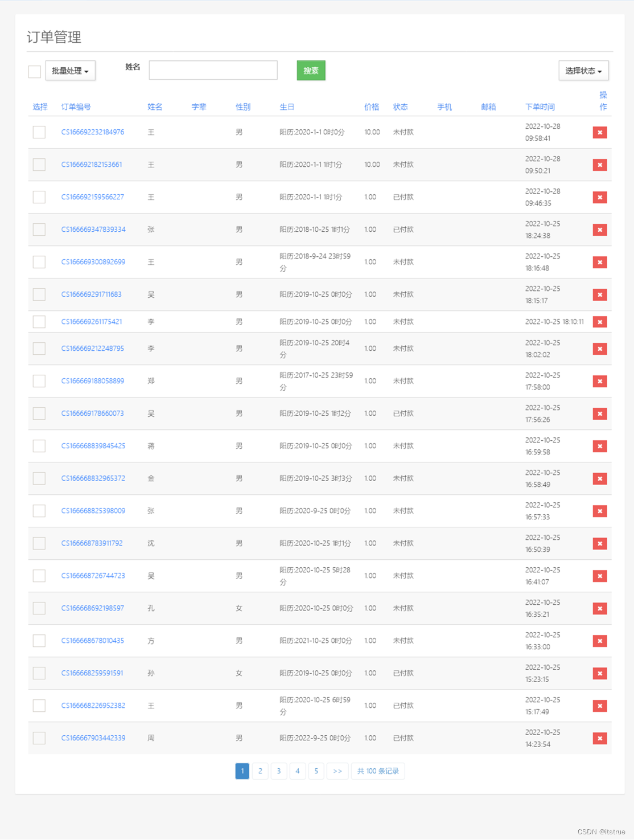Click birthday cell 阳历:2021-10-25 0时0分
Viewport: 634px width, 840px height.
316,641
